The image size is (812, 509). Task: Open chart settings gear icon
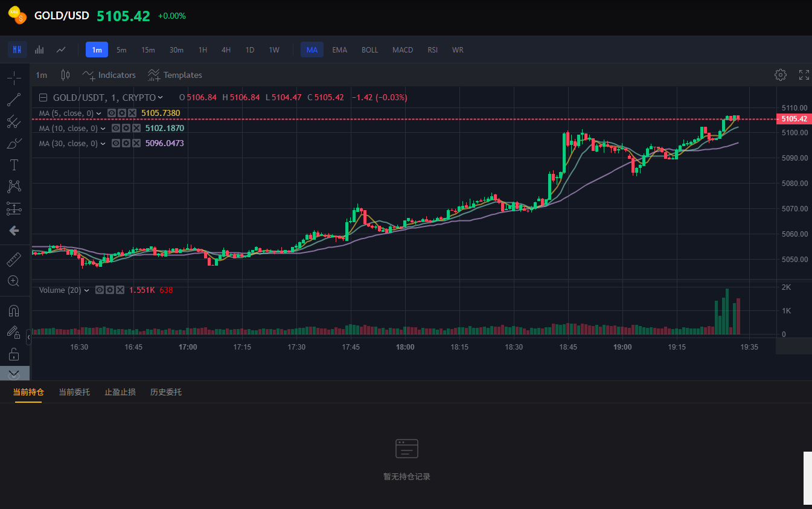click(781, 75)
